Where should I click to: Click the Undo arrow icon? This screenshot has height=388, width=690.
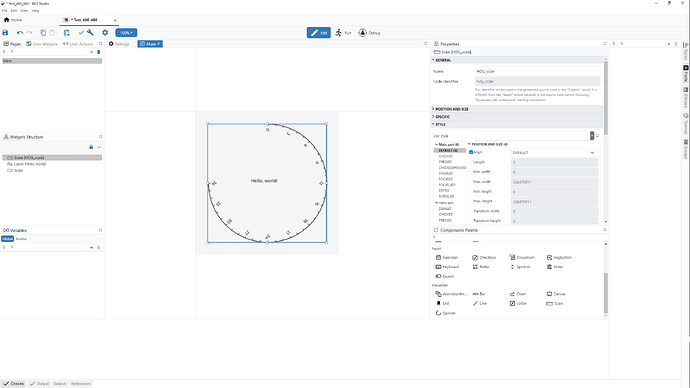(20, 33)
